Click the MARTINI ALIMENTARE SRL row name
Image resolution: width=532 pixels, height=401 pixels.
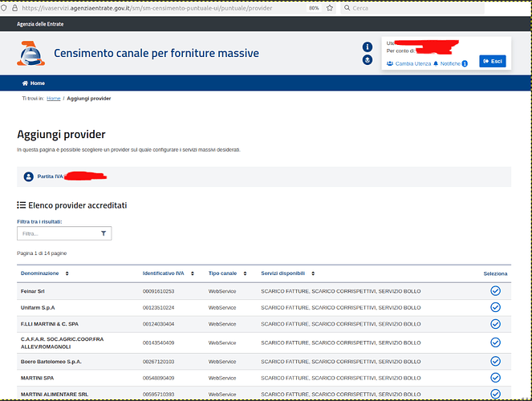click(x=55, y=395)
